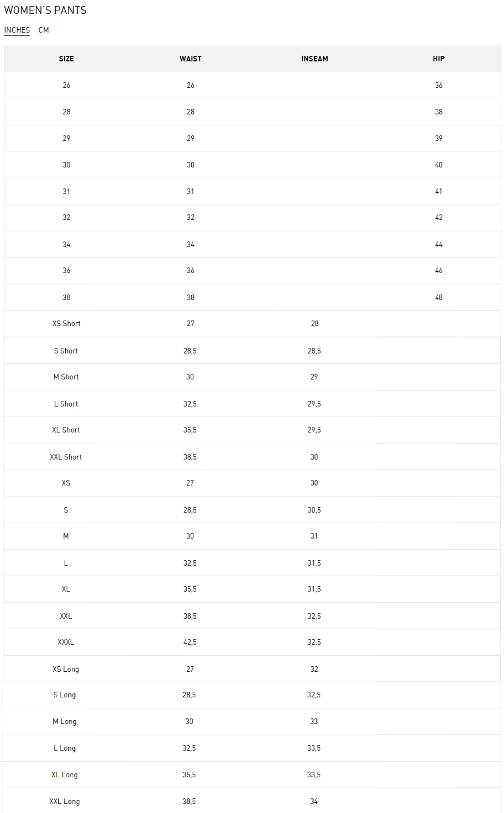Image resolution: width=504 pixels, height=813 pixels.
Task: Select the XS Short size row label
Action: coord(66,323)
